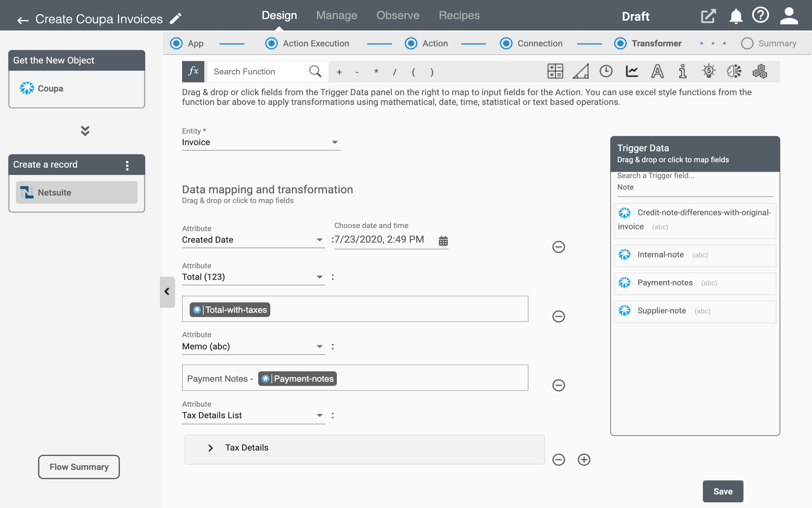Open the Flow Summary button
812x508 pixels.
click(x=79, y=467)
